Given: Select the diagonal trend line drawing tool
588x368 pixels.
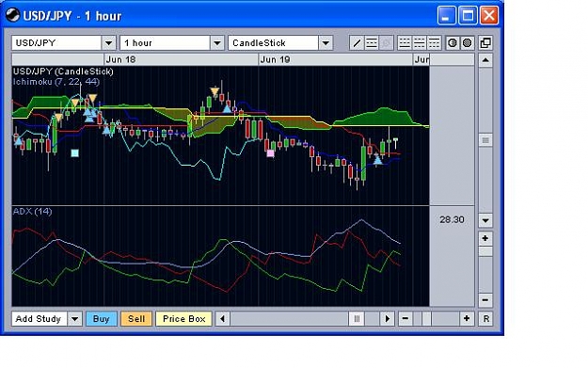Looking at the screenshot, I should click(357, 43).
